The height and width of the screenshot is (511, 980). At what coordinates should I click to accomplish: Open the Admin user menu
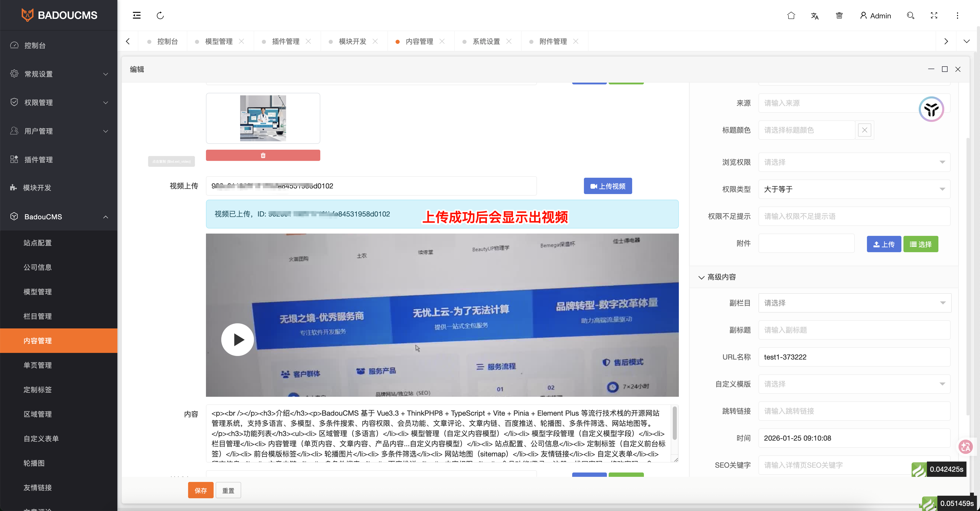[x=875, y=16]
